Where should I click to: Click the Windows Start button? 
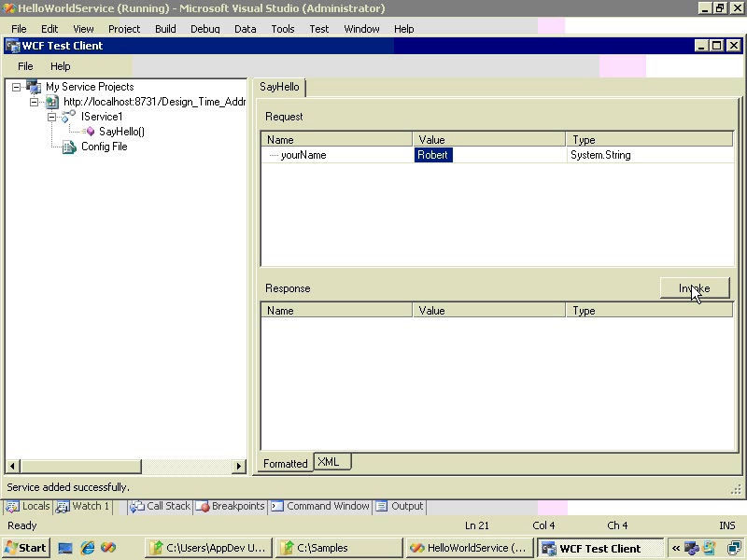[26, 548]
